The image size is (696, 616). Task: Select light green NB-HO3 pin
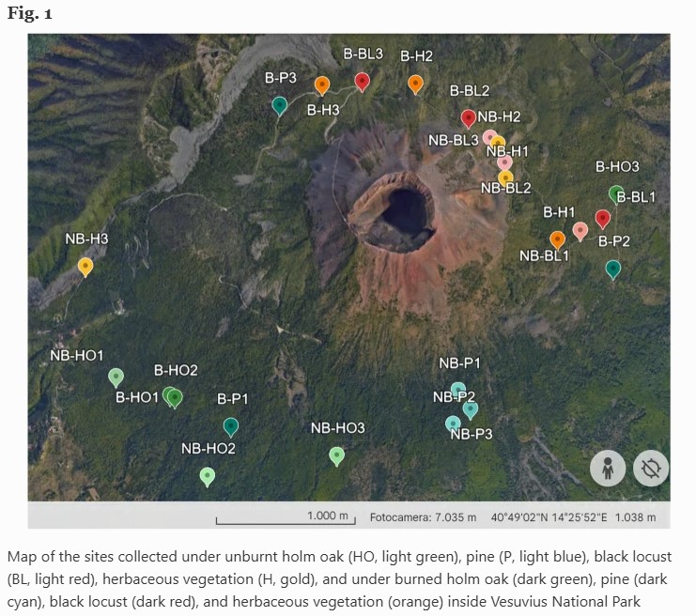(336, 456)
